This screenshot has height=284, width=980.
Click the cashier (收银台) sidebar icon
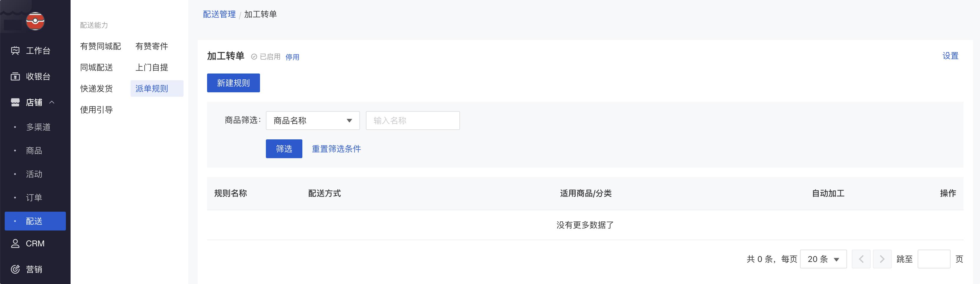[x=15, y=76]
